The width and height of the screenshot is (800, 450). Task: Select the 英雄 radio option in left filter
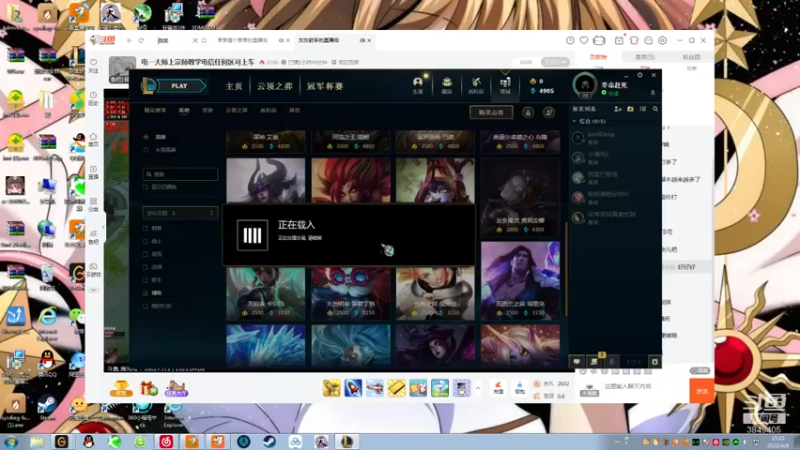pyautogui.click(x=146, y=137)
